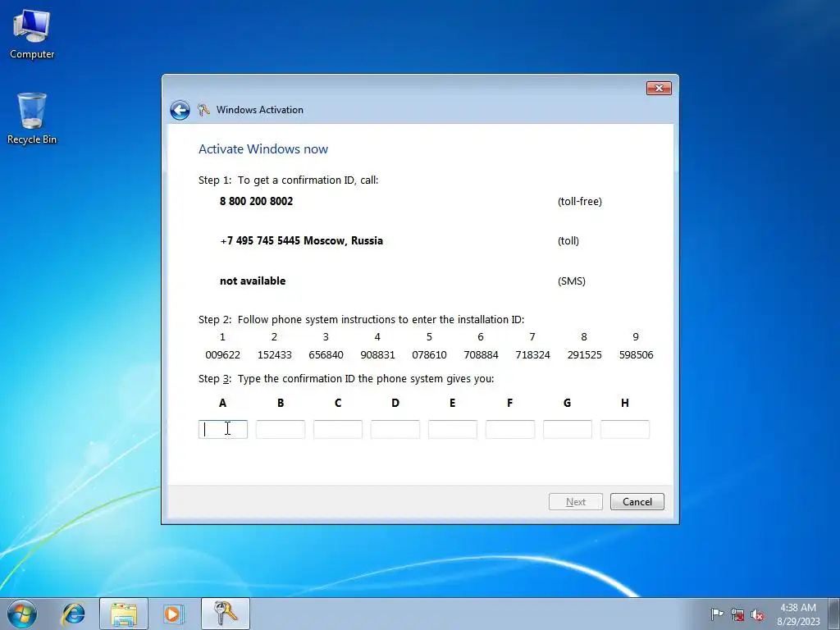Go back using the blue arrow button
The width and height of the screenshot is (840, 630).
tap(180, 110)
